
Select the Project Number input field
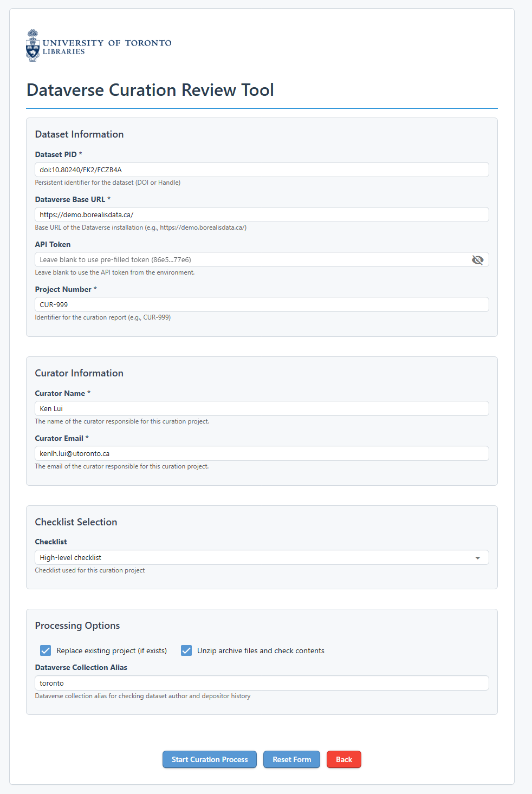(262, 304)
